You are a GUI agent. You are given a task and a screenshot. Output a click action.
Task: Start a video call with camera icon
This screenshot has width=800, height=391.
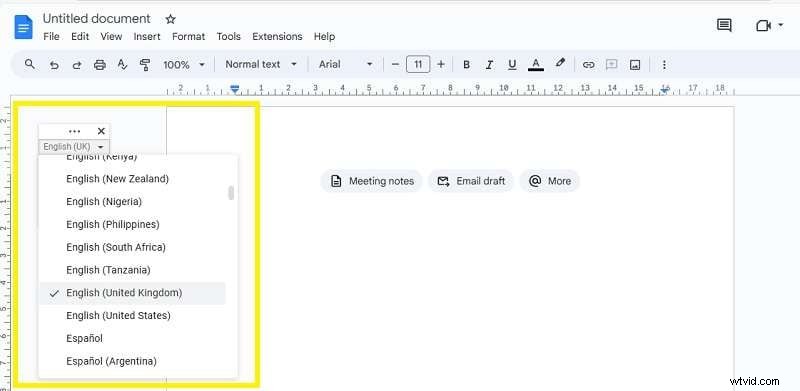pyautogui.click(x=763, y=26)
